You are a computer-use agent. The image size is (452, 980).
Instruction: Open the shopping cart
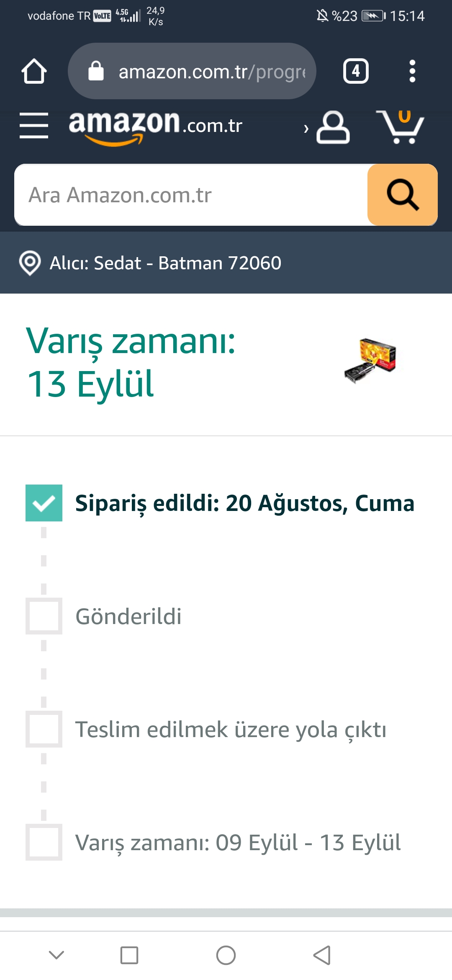pyautogui.click(x=401, y=127)
